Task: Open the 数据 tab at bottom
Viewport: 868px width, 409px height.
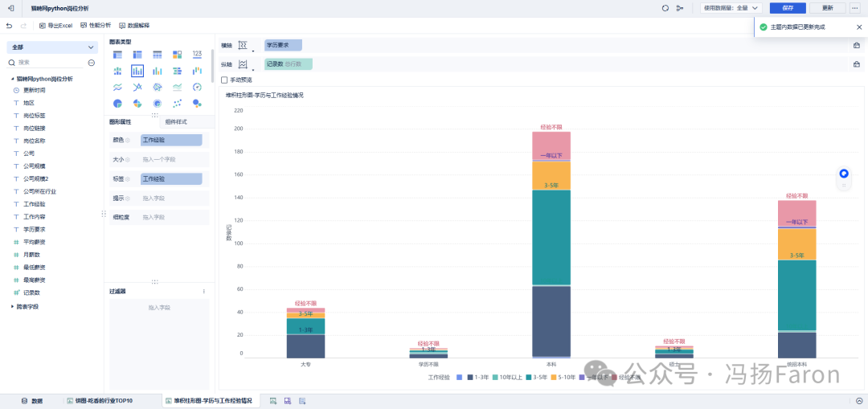Action: (31, 401)
